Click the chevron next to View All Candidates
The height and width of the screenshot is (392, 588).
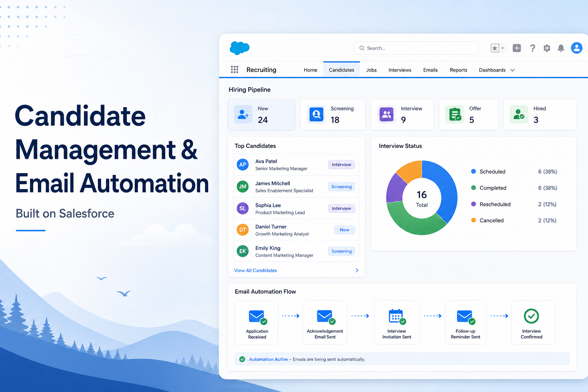(x=357, y=270)
